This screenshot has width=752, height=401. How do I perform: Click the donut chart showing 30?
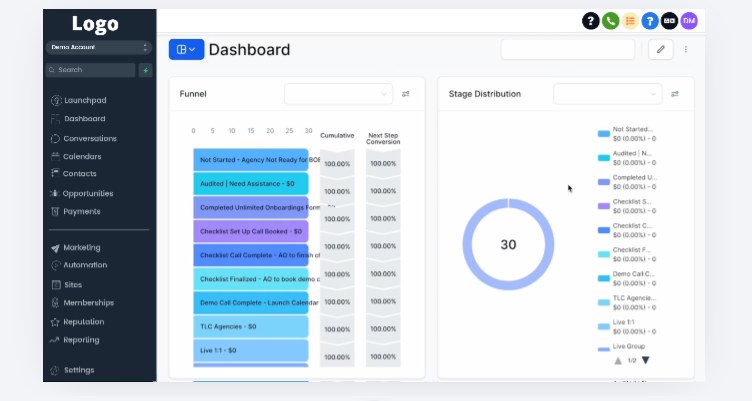508,245
